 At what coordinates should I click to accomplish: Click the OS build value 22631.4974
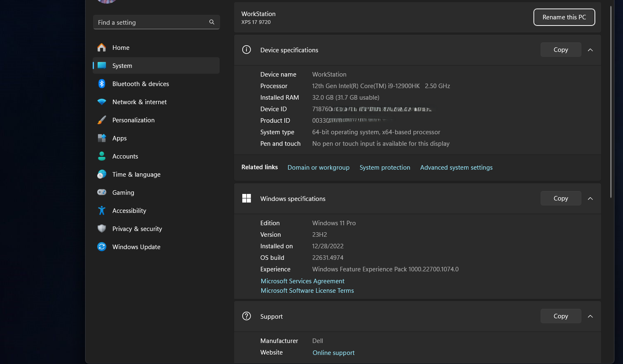(x=328, y=258)
